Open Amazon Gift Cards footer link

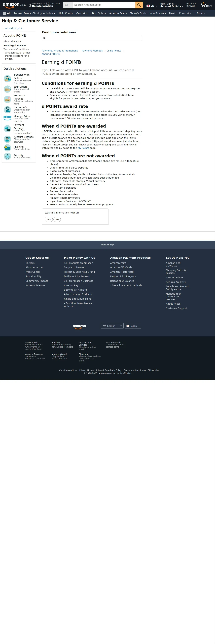121,267
